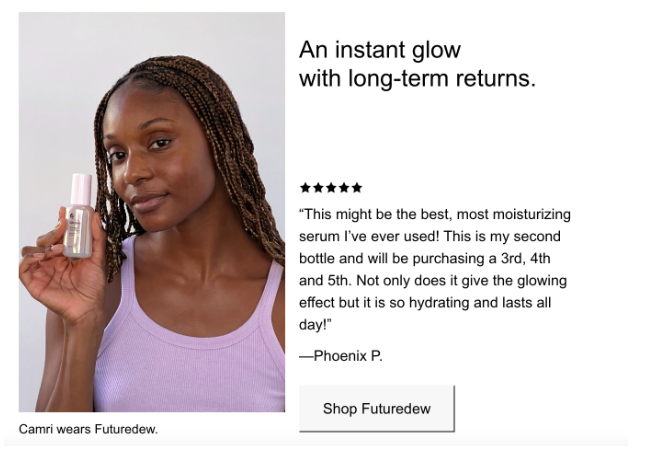Click the reviewer name Phoenix P.

coord(341,355)
